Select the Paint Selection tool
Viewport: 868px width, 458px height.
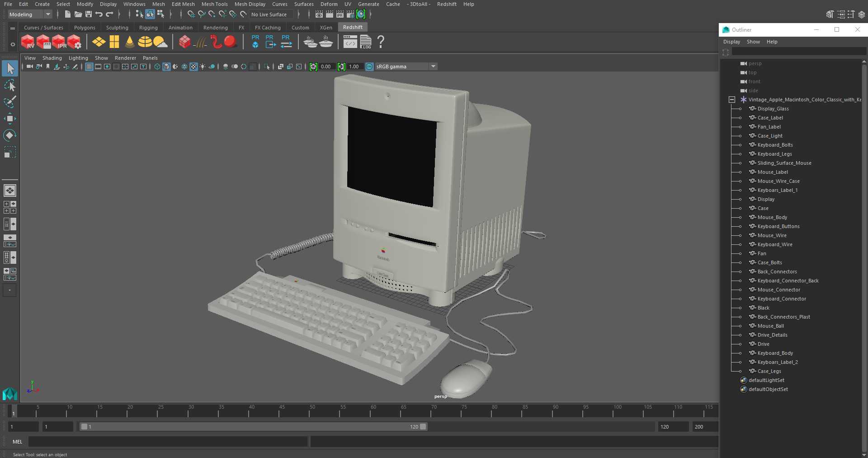(10, 102)
